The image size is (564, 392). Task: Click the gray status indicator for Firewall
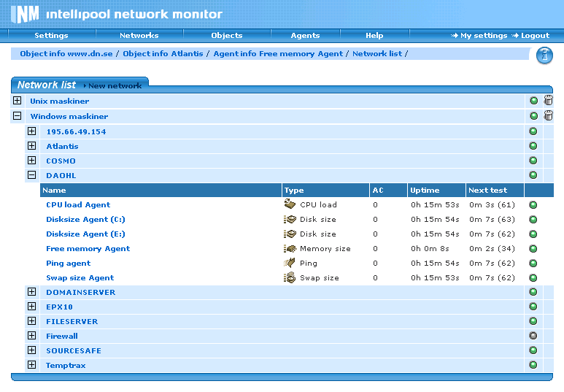533,336
